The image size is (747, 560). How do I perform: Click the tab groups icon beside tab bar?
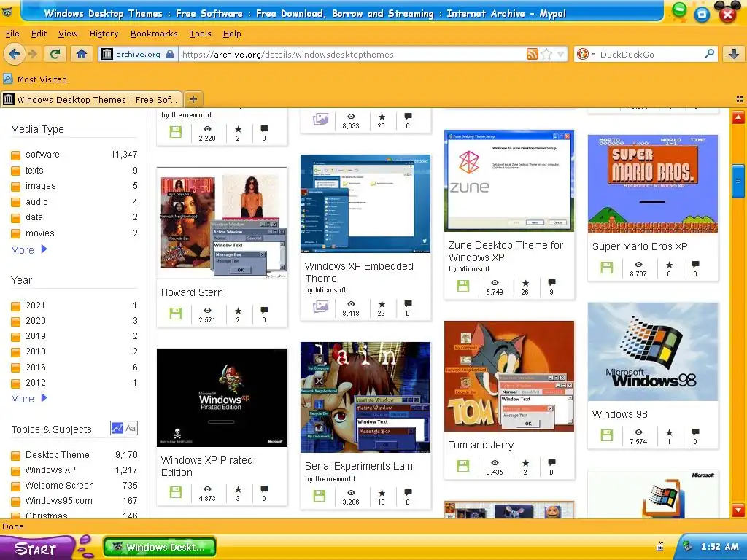tap(740, 99)
